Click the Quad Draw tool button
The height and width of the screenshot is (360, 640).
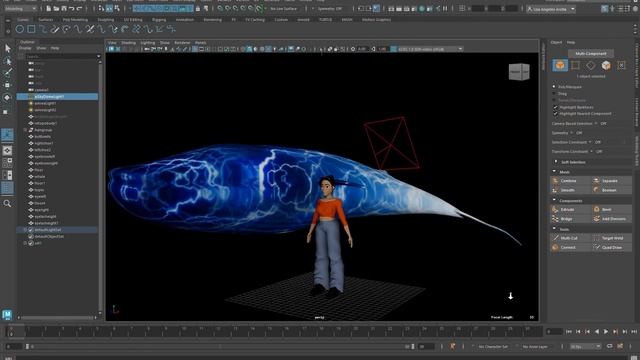(x=611, y=247)
